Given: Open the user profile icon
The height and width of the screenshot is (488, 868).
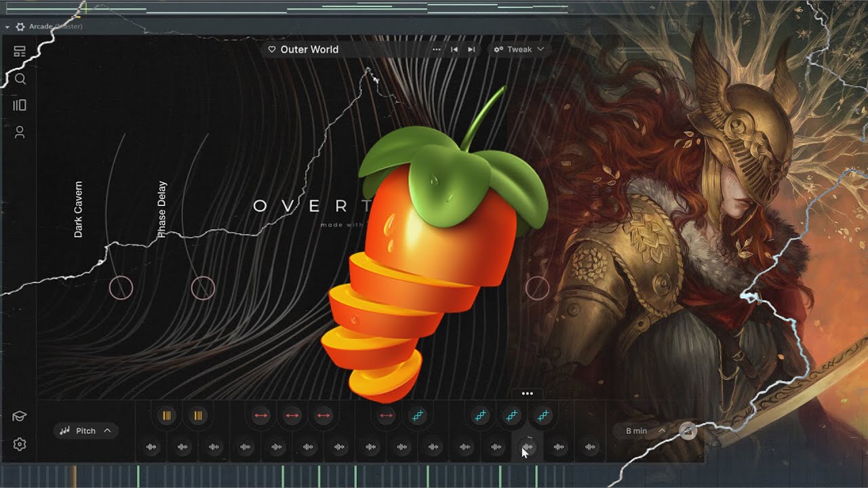Looking at the screenshot, I should (20, 132).
